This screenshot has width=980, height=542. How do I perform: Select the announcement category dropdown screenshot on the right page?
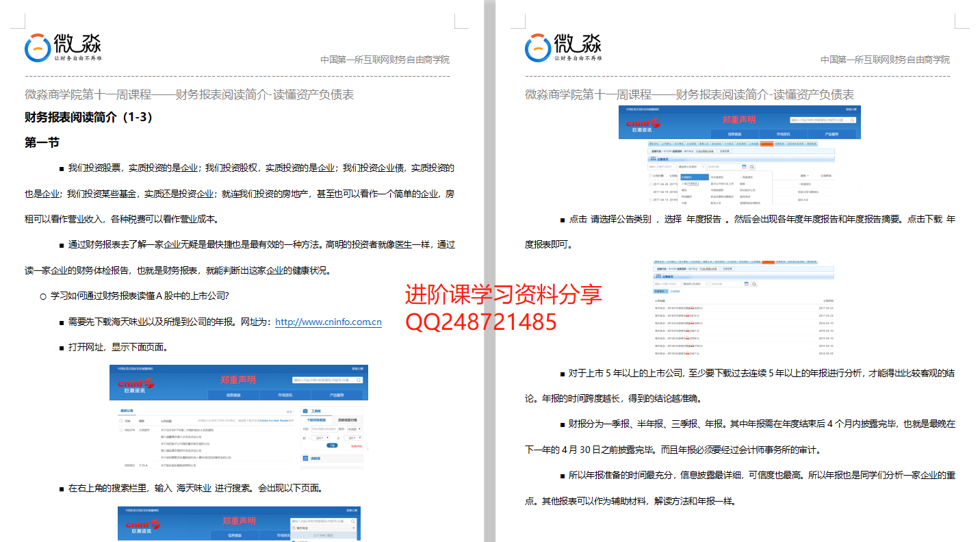tap(739, 155)
